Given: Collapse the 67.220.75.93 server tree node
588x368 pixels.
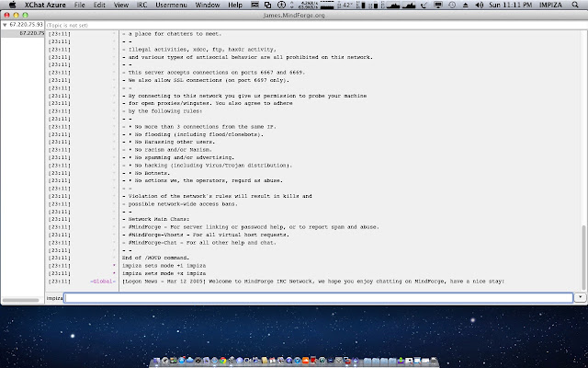Looking at the screenshot, I should pos(5,25).
